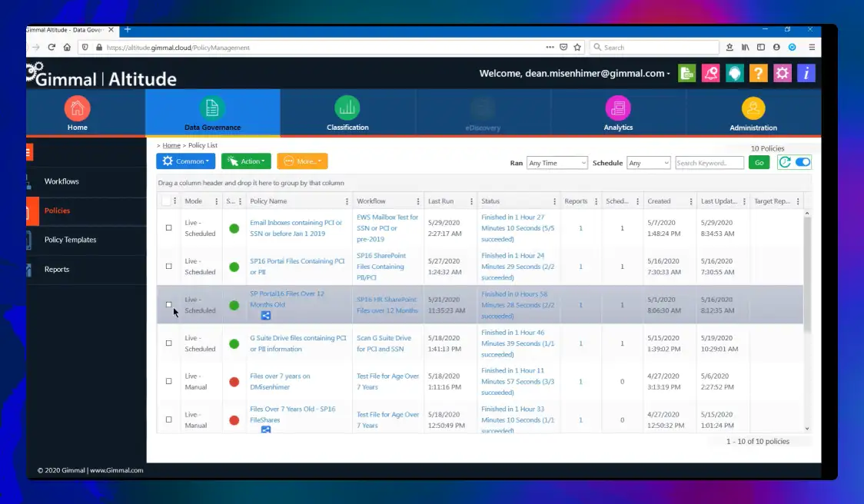Expand the Common dropdown button
Viewport: 864px width, 504px height.
click(x=186, y=161)
